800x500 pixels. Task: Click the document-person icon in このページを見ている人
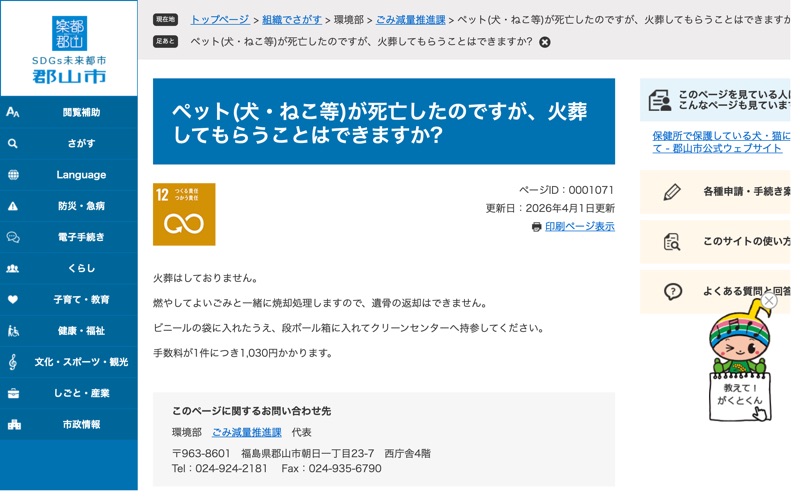660,100
